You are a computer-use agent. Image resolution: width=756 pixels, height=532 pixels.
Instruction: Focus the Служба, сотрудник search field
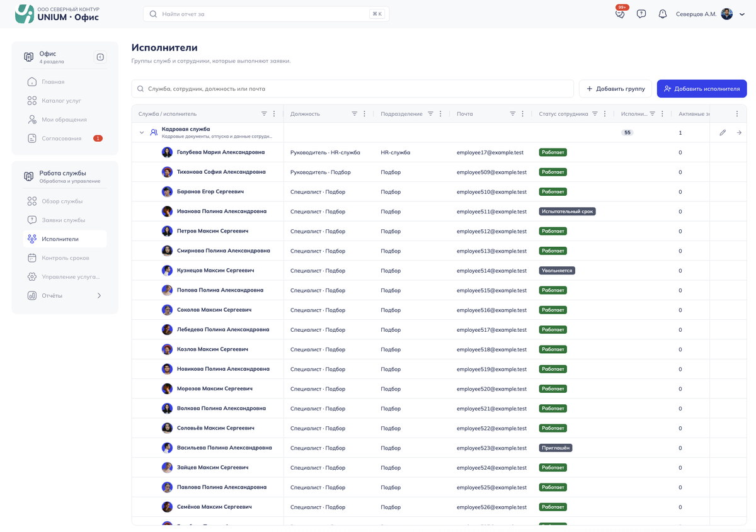[353, 89]
